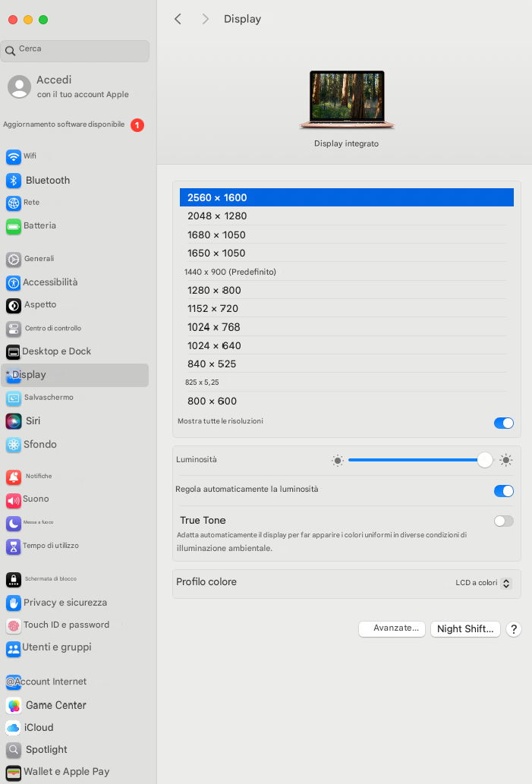Open the Spotlight magnifier icon

(x=14, y=750)
